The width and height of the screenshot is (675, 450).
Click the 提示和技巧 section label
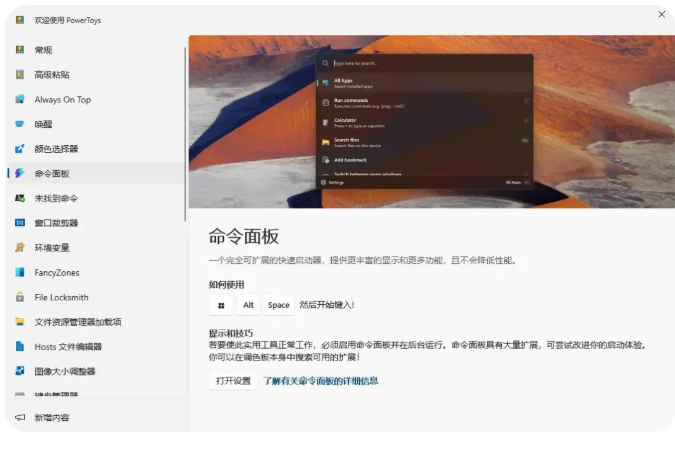tap(231, 333)
